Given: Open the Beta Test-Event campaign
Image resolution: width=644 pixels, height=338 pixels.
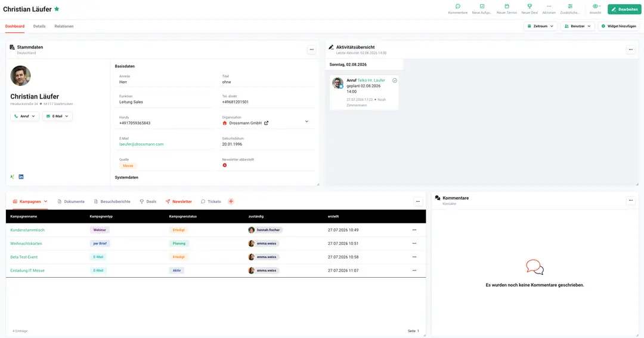Looking at the screenshot, I should 24,257.
